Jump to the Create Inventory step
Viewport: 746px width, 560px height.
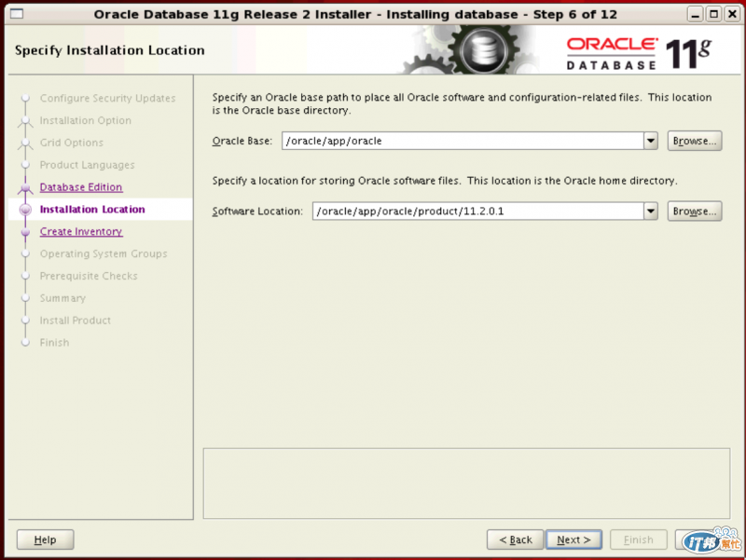pyautogui.click(x=81, y=231)
